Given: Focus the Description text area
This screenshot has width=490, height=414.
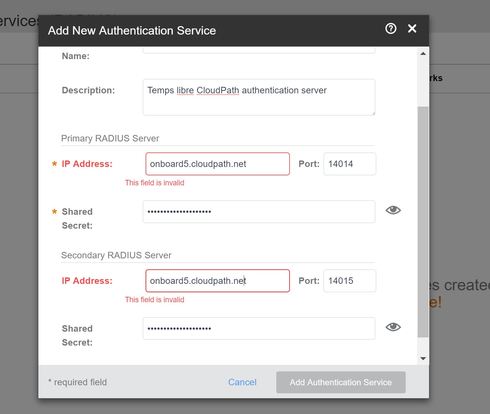Looking at the screenshot, I should (x=259, y=97).
